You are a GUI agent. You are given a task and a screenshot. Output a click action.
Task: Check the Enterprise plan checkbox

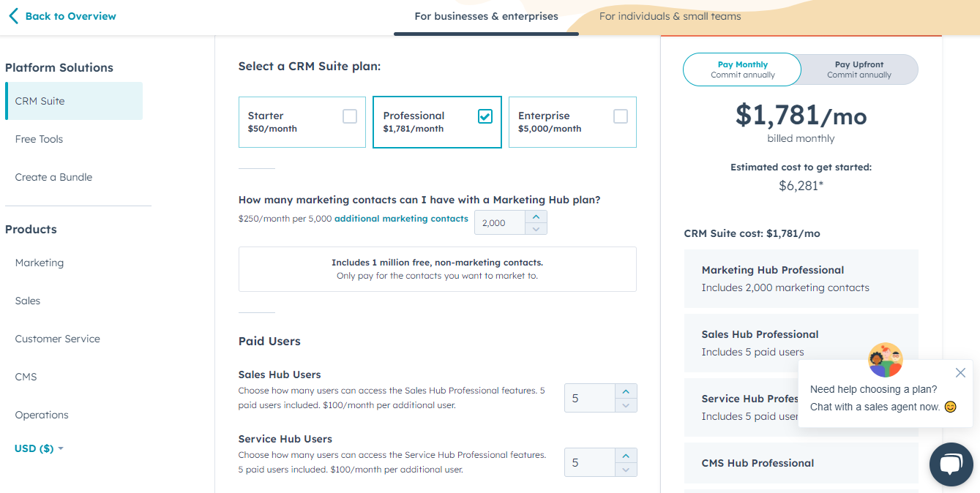pyautogui.click(x=621, y=116)
